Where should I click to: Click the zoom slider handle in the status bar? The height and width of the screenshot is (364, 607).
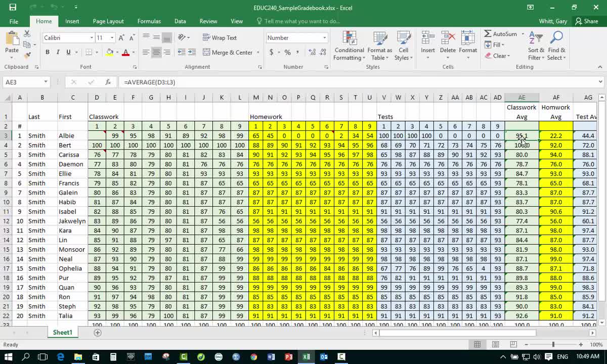pos(553,344)
